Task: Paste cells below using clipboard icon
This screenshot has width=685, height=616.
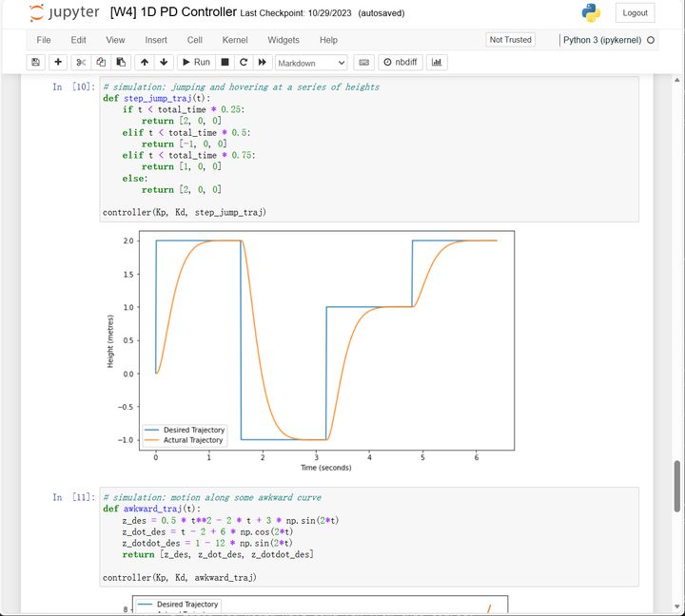Action: pos(120,62)
